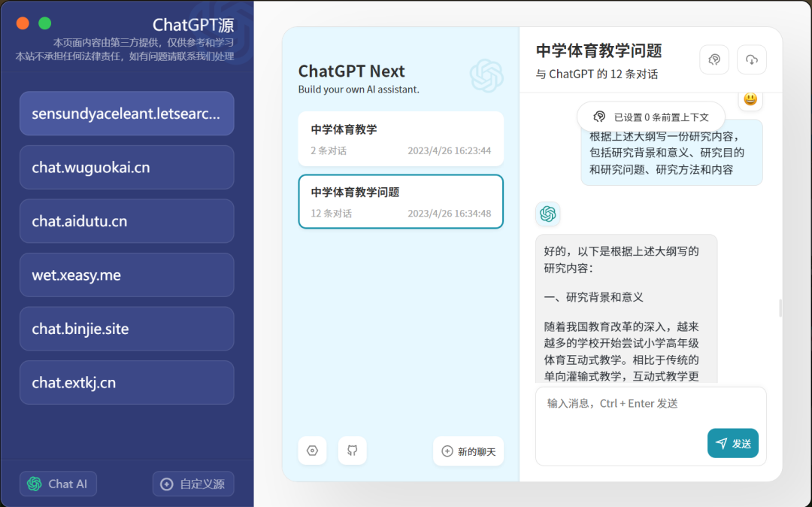The width and height of the screenshot is (812, 507).
Task: Open chat.binjie.site source
Action: point(127,329)
